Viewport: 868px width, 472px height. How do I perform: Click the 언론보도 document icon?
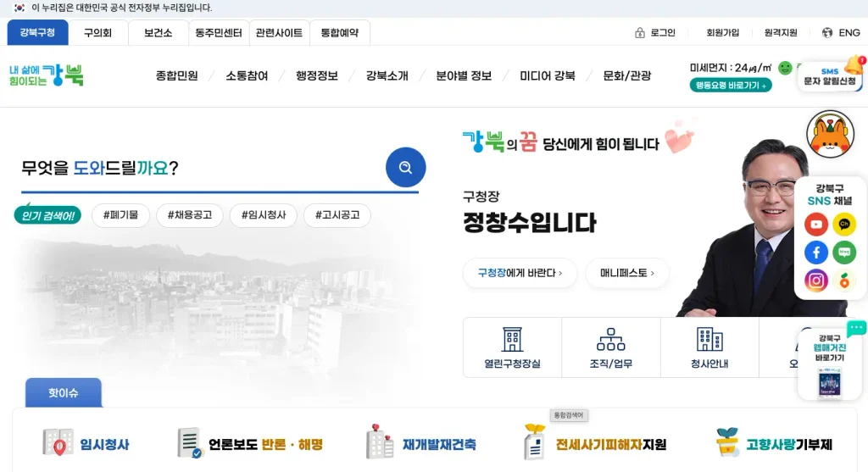click(x=189, y=442)
